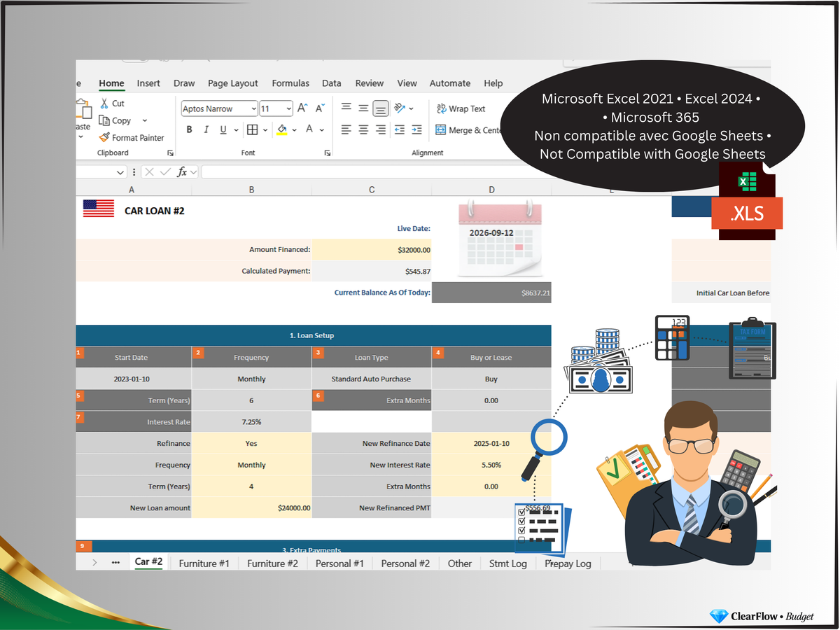Click the next-sheet navigation arrow

point(94,562)
